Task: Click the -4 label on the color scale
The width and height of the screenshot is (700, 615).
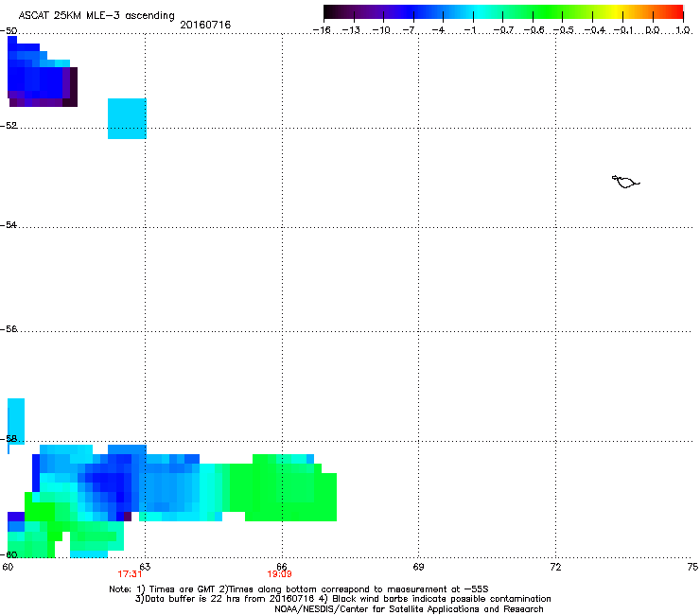Action: 438,30
